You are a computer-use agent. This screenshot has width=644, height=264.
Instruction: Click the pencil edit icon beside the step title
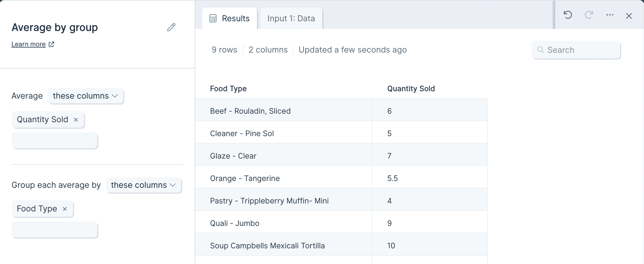click(171, 27)
